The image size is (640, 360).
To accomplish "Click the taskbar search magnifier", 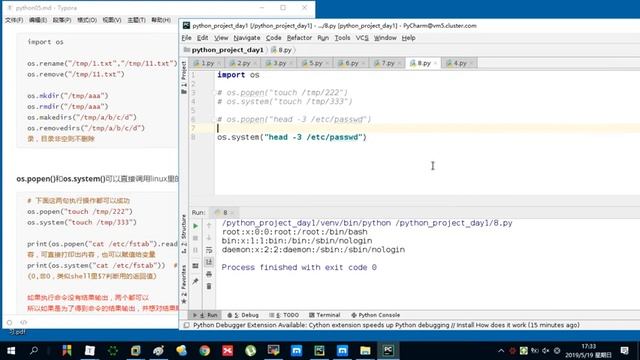I will pyautogui.click(x=34, y=351).
